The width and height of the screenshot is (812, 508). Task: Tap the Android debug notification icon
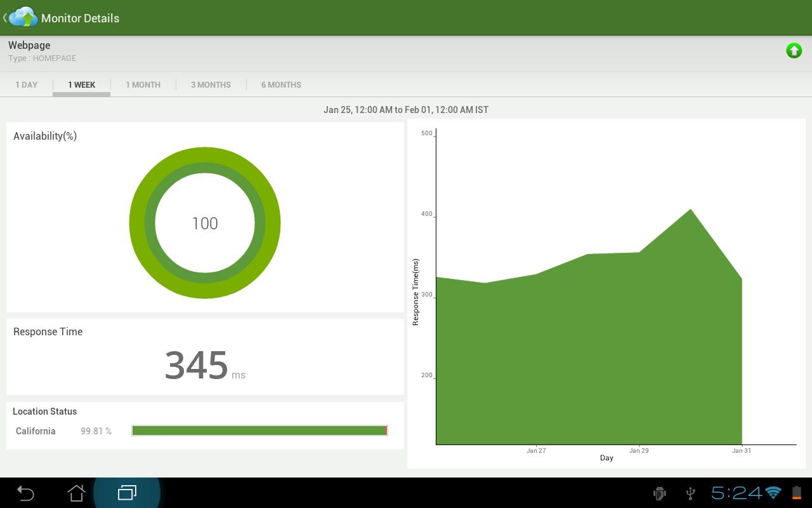(660, 493)
